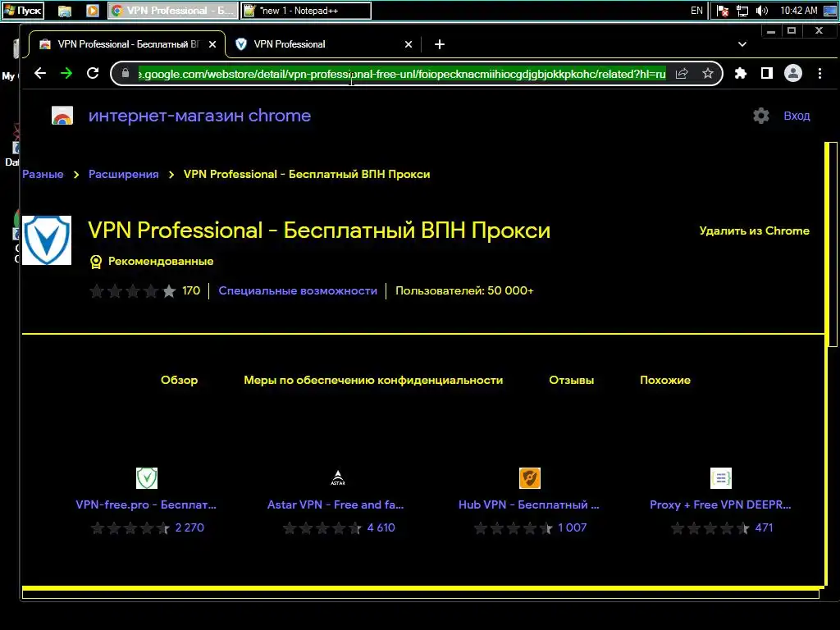Go back to the previous page
This screenshot has width=840, height=630.
point(40,73)
